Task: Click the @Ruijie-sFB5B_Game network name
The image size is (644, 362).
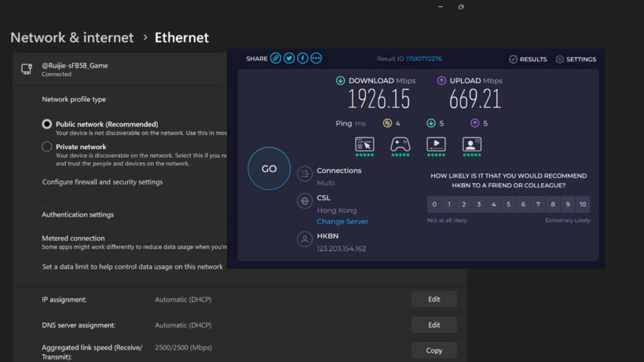Action: point(75,65)
